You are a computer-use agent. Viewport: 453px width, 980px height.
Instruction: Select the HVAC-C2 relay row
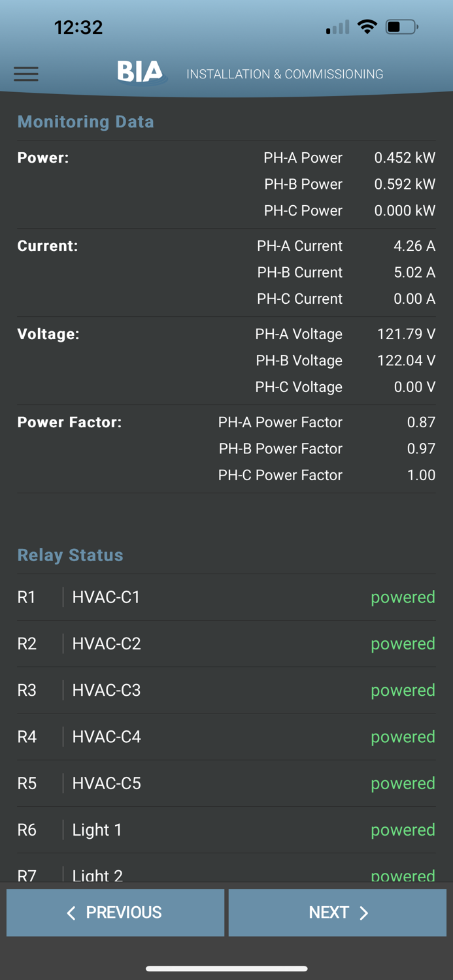[226, 644]
